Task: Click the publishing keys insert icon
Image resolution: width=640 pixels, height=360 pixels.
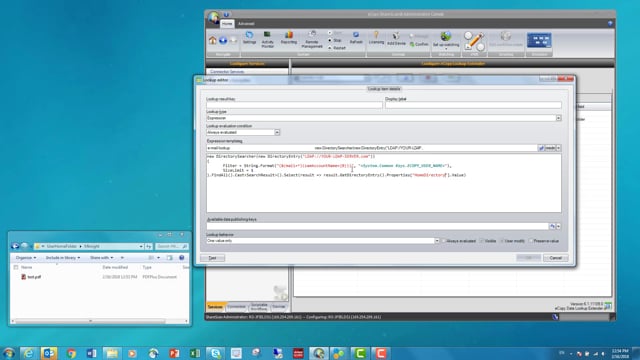Action: click(552, 226)
